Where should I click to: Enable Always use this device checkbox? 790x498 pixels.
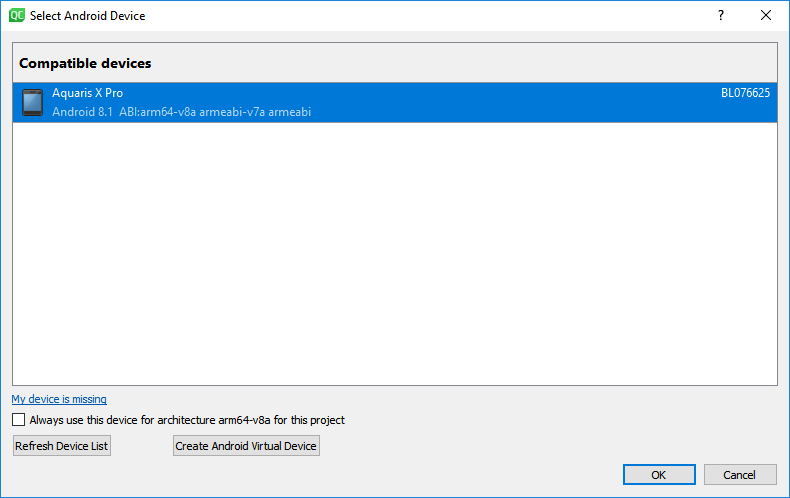pyautogui.click(x=19, y=420)
